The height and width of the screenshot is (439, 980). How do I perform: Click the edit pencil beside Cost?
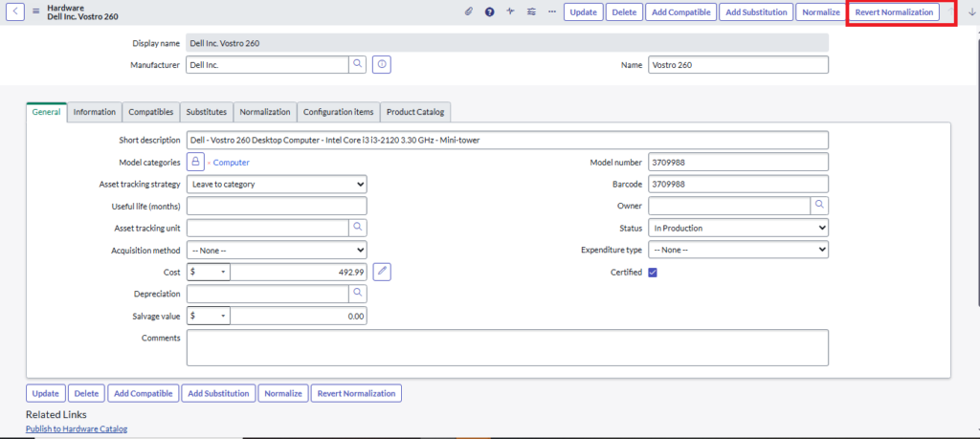[382, 272]
